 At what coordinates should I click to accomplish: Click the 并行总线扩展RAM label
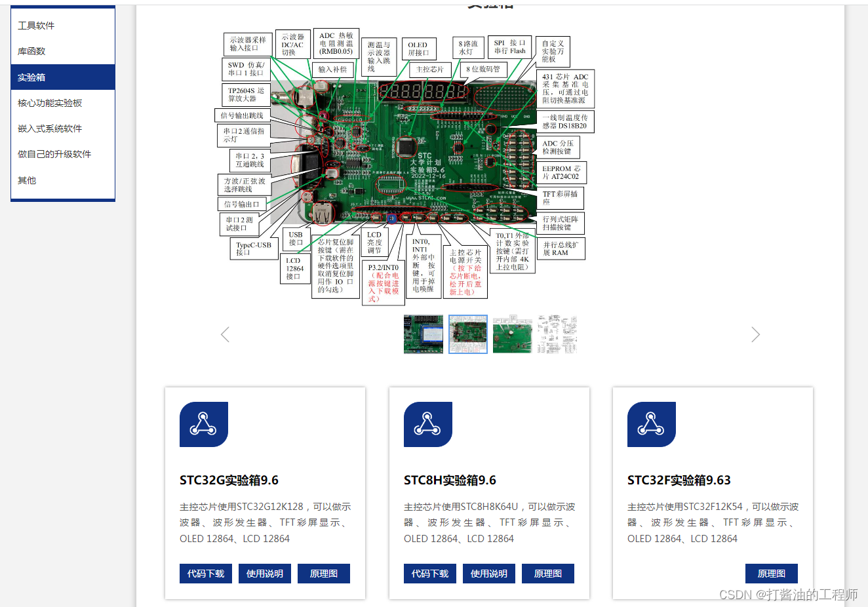561,249
